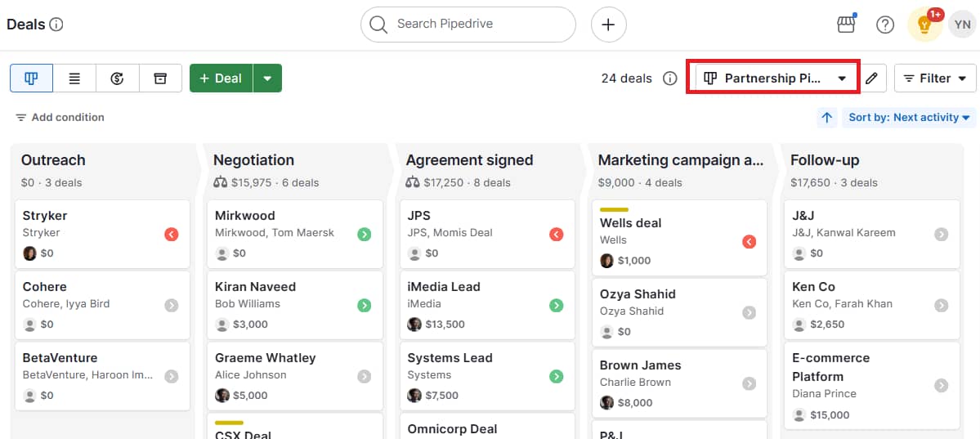Image resolution: width=980 pixels, height=439 pixels.
Task: Click Marketing campaign stage header
Action: pos(681,160)
